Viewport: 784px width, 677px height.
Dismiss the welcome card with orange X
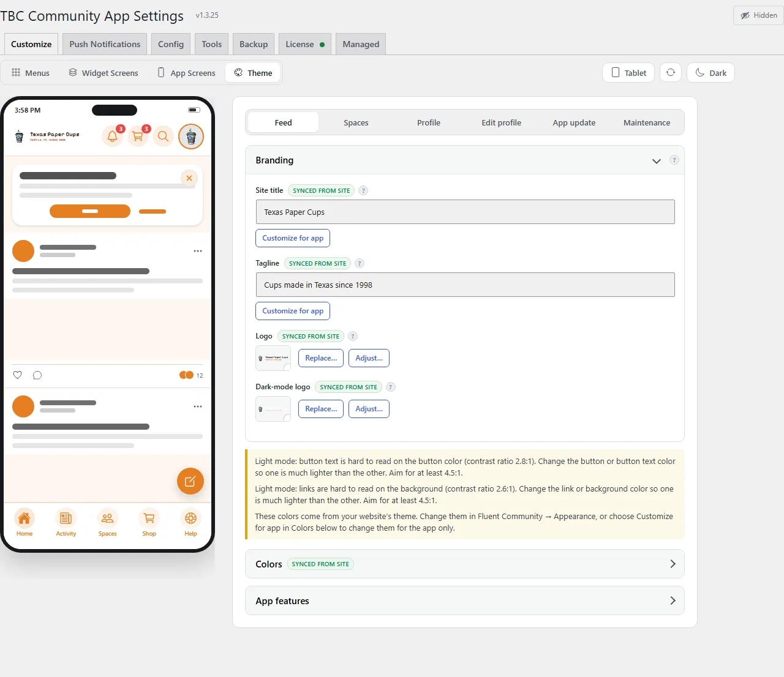click(189, 178)
